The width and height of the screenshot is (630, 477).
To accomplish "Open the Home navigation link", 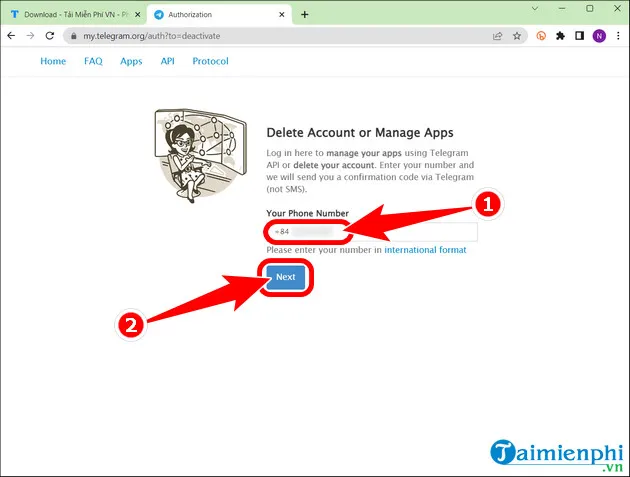I will pos(53,61).
